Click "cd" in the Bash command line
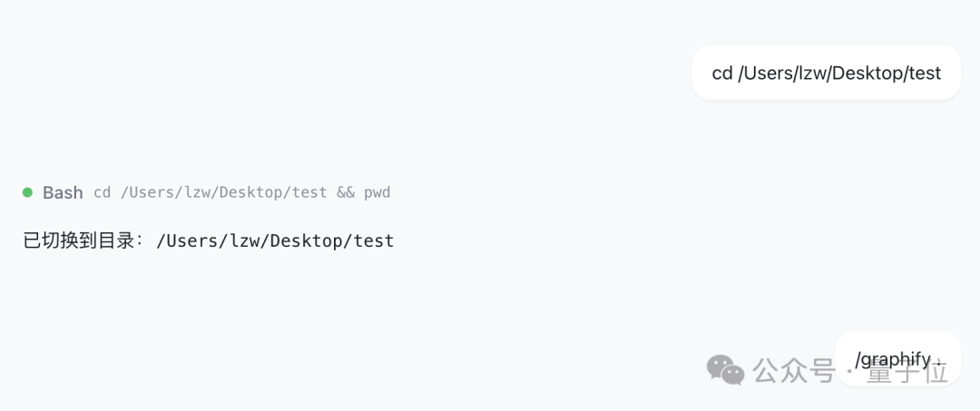 [x=103, y=192]
